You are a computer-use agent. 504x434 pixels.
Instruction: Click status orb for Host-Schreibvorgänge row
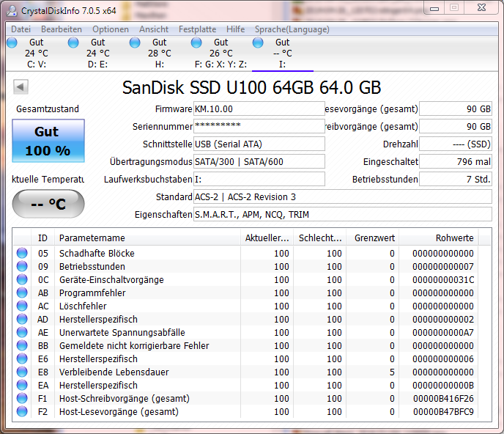22,398
